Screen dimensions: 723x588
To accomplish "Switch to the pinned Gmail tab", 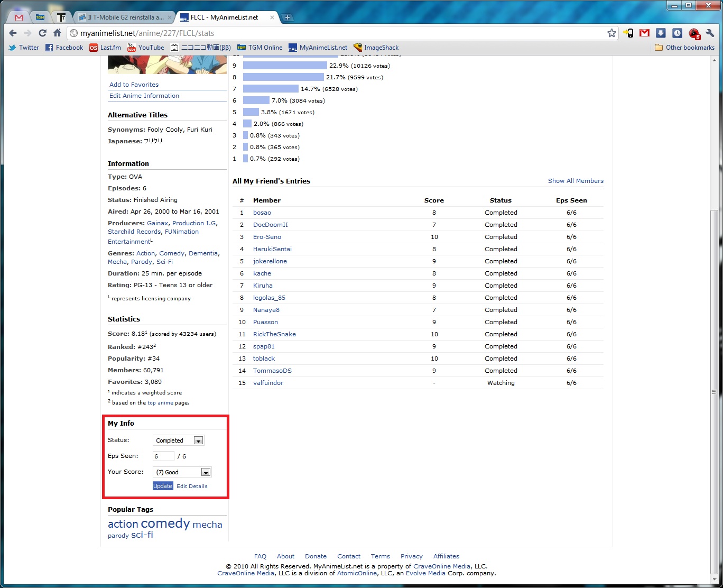I will pos(19,17).
